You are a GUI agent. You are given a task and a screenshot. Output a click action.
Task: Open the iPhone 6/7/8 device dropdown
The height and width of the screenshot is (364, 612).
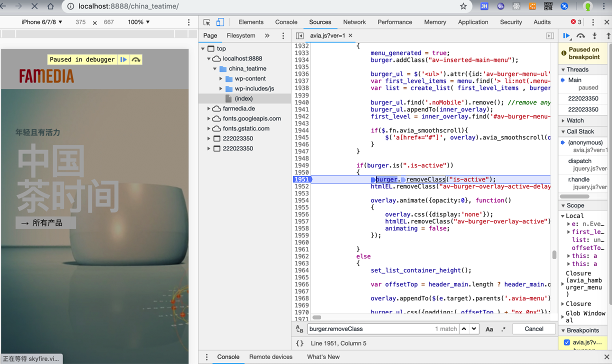point(42,22)
